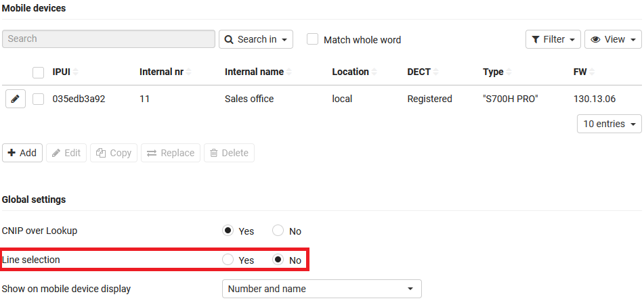Change the 10 entries page size dropdown
Screen dimensions: 644x305
[609, 124]
